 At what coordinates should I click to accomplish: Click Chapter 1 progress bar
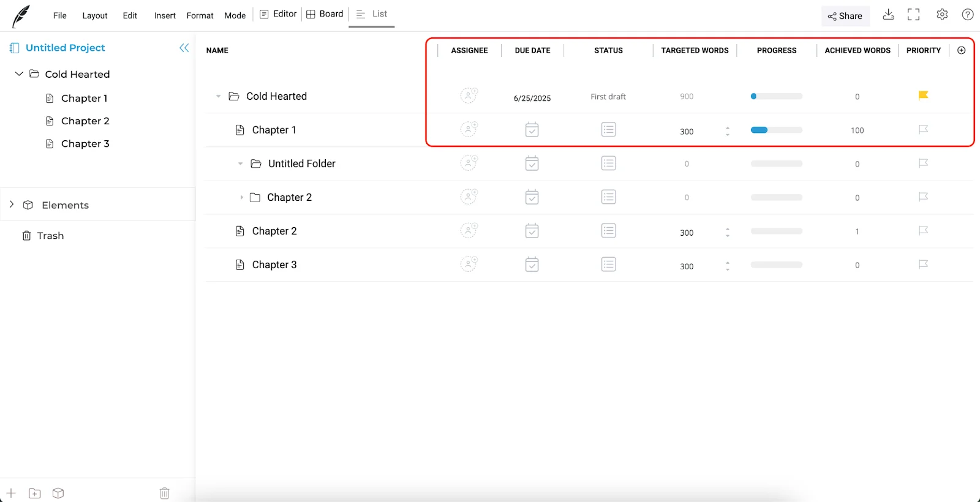777,130
